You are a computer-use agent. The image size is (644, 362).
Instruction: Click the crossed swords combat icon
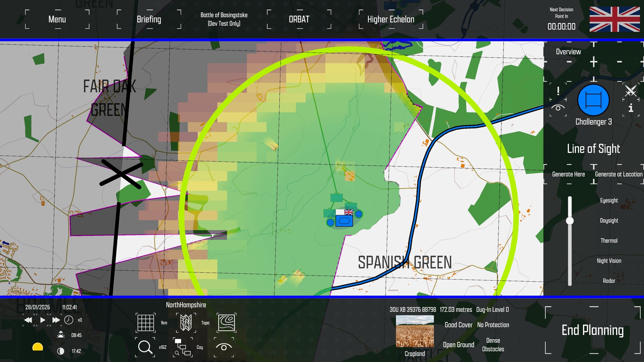click(631, 90)
